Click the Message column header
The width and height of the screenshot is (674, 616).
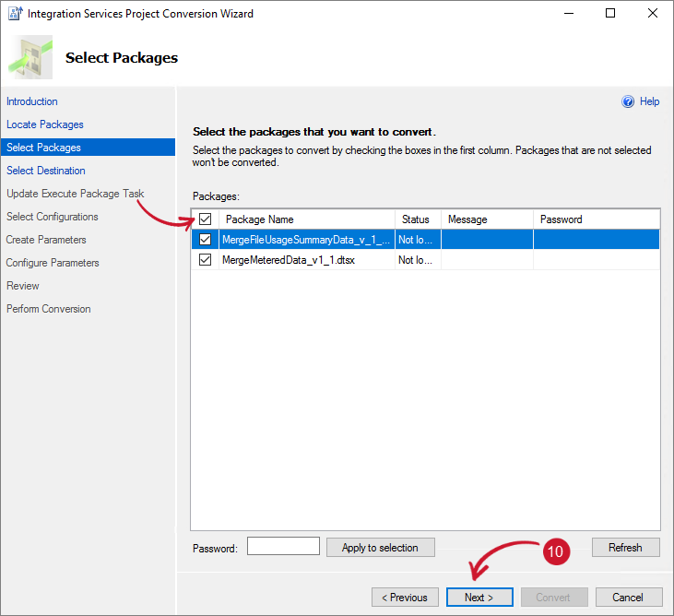(487, 219)
